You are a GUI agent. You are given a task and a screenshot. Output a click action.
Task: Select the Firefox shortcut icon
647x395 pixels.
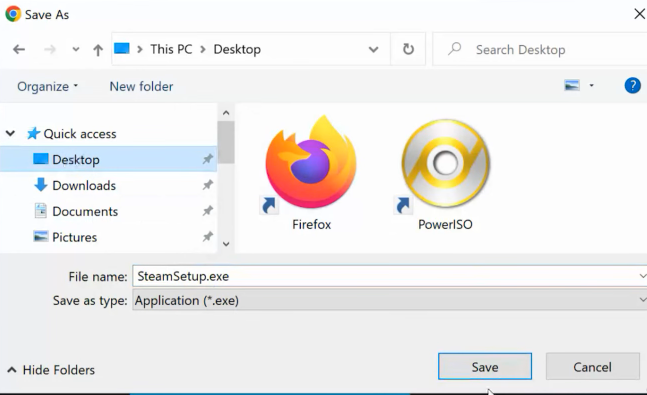[311, 163]
